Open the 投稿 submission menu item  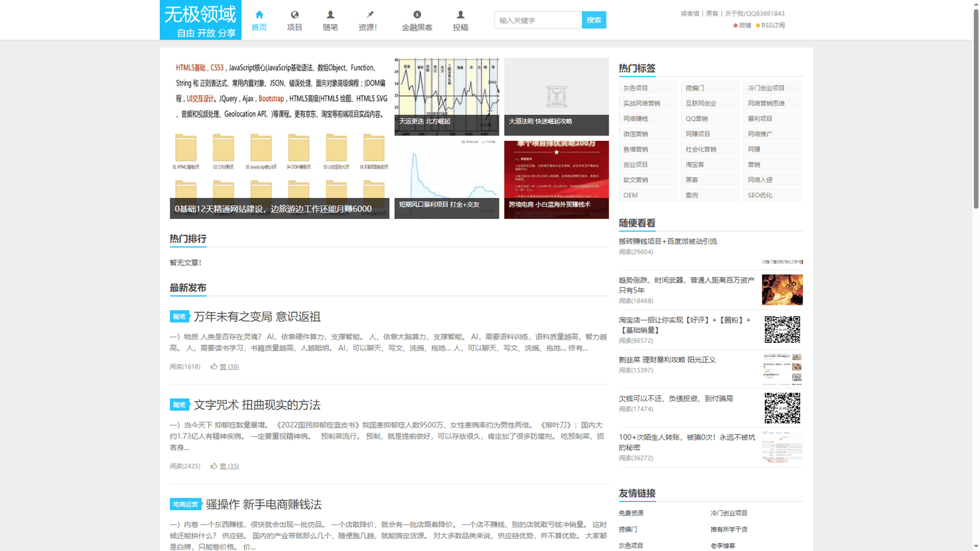coord(460,20)
